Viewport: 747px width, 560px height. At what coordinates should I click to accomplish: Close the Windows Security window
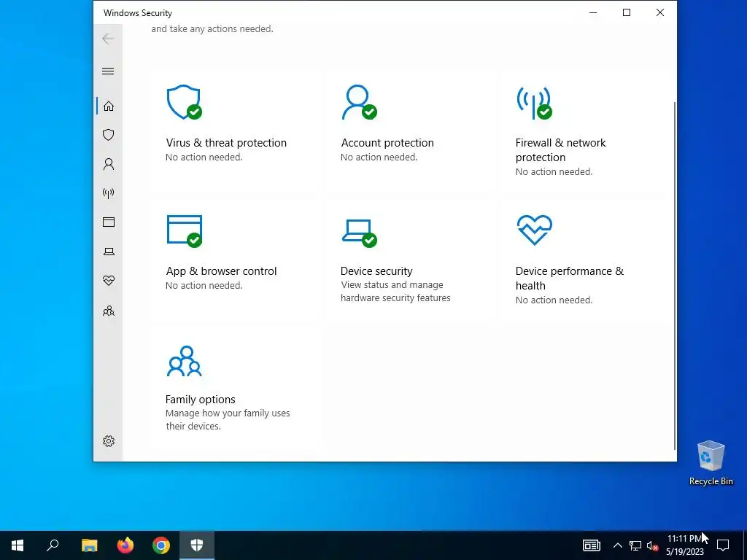[659, 13]
